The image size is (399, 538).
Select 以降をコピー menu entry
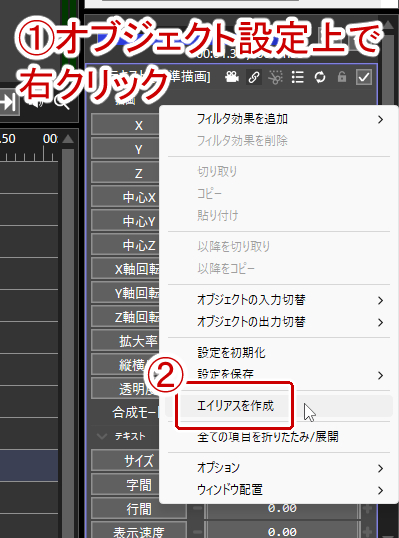(x=279, y=268)
